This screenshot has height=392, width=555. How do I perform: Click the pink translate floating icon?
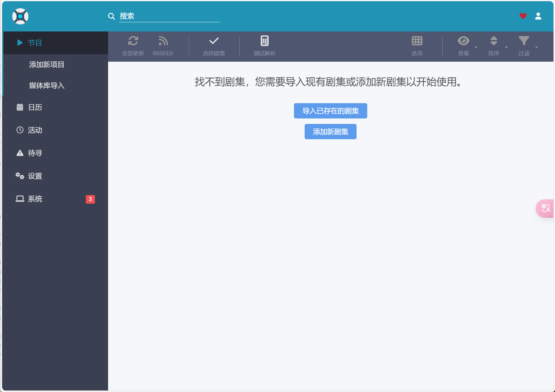click(545, 208)
